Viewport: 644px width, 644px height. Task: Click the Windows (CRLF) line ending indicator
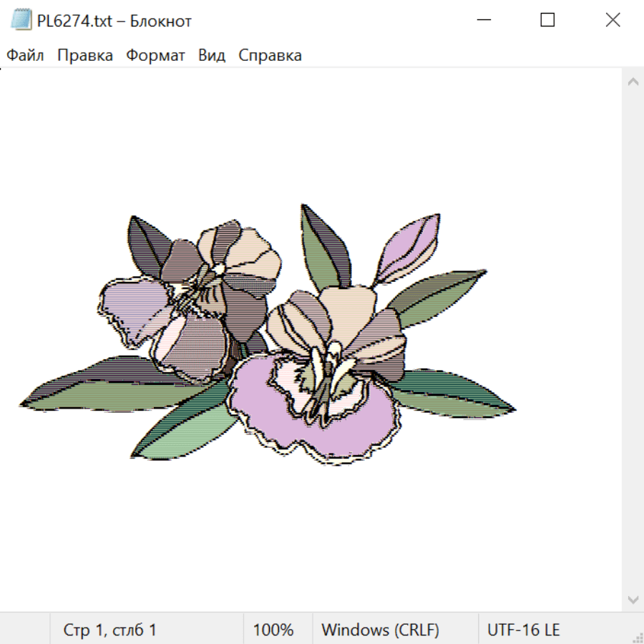point(380,630)
